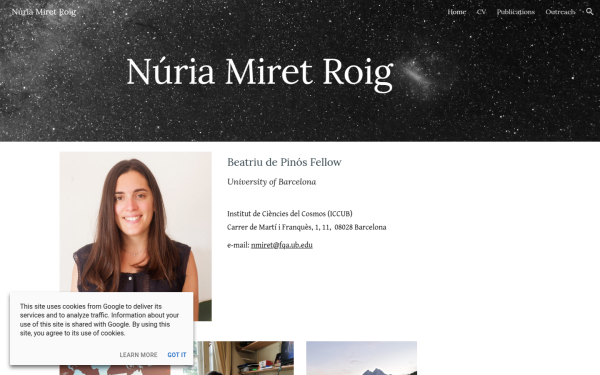The height and width of the screenshot is (375, 600).
Task: Click Institut de Ciències del Cosmos (ICCUB) text
Action: (x=290, y=214)
